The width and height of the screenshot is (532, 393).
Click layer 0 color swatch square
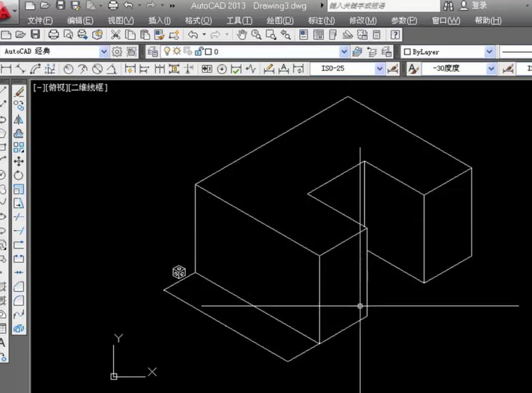coord(208,51)
